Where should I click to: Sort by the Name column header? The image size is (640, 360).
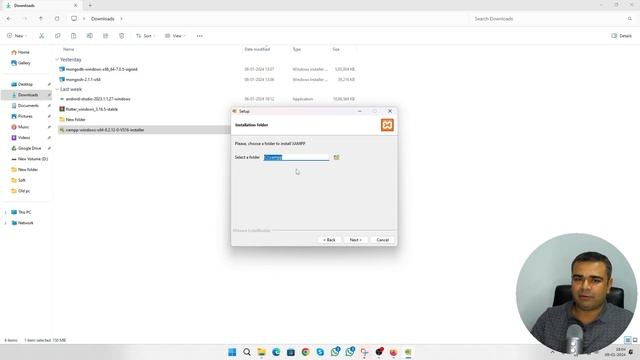[69, 49]
